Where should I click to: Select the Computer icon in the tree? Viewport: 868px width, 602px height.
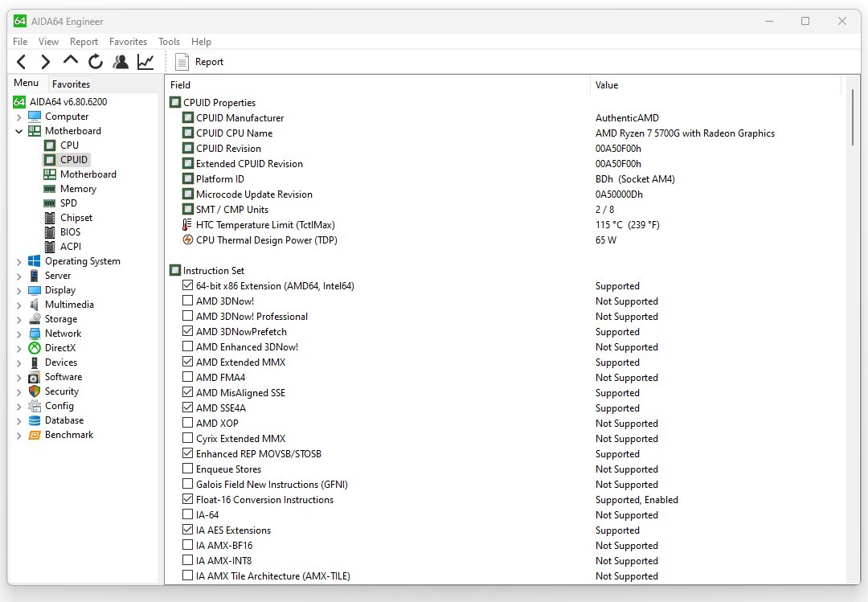pos(35,117)
